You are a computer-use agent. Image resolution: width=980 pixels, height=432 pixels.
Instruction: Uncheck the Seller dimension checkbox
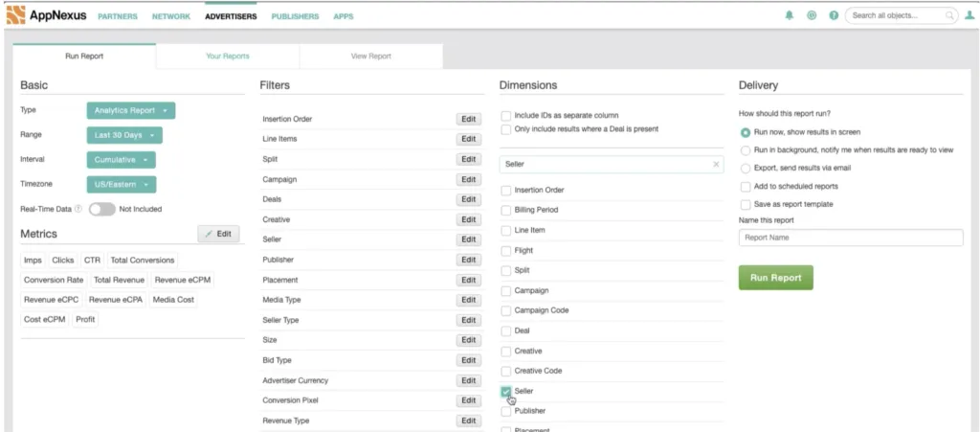(x=505, y=392)
